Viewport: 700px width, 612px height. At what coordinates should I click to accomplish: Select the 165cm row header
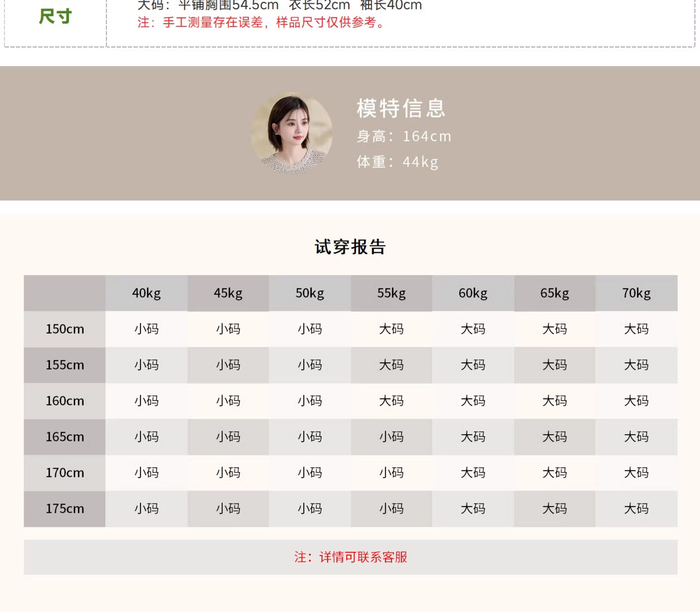pyautogui.click(x=65, y=437)
